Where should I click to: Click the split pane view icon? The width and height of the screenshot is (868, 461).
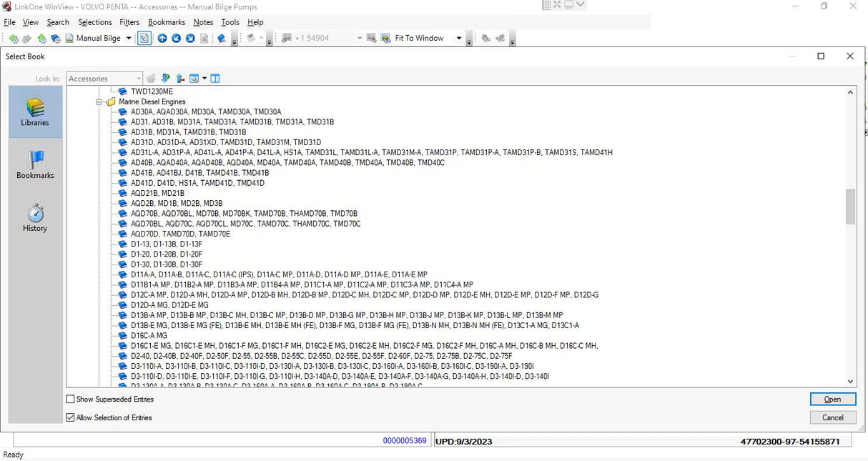tap(215, 79)
